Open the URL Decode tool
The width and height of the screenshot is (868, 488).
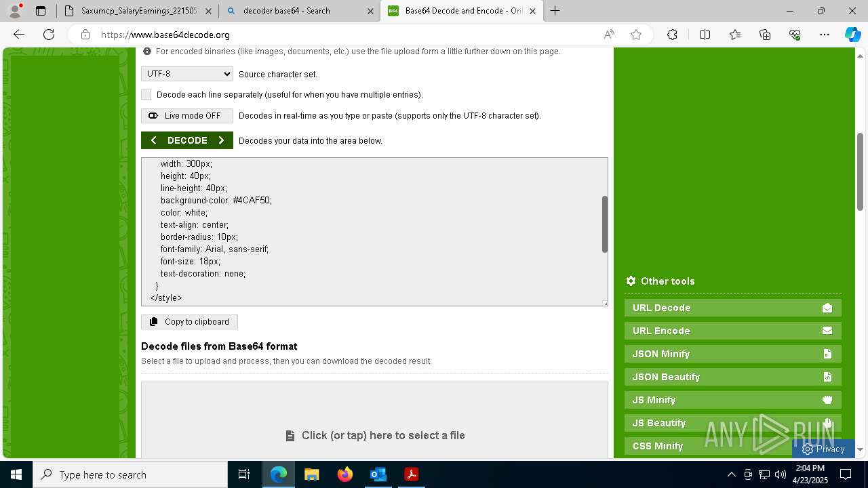pyautogui.click(x=733, y=308)
